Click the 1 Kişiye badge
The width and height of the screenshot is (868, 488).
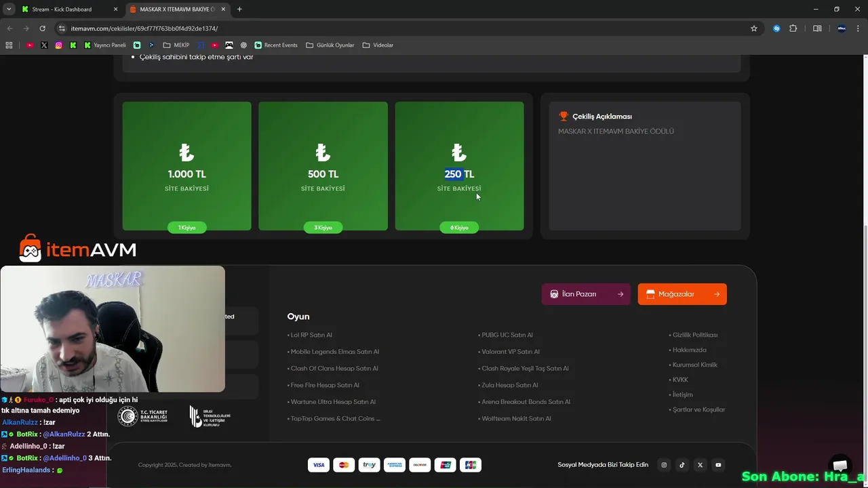(x=186, y=228)
